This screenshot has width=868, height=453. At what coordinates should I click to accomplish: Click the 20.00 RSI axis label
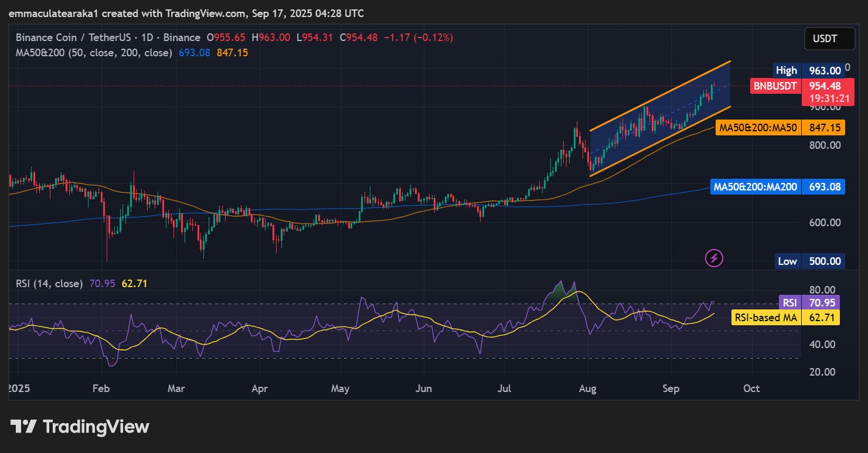click(822, 372)
